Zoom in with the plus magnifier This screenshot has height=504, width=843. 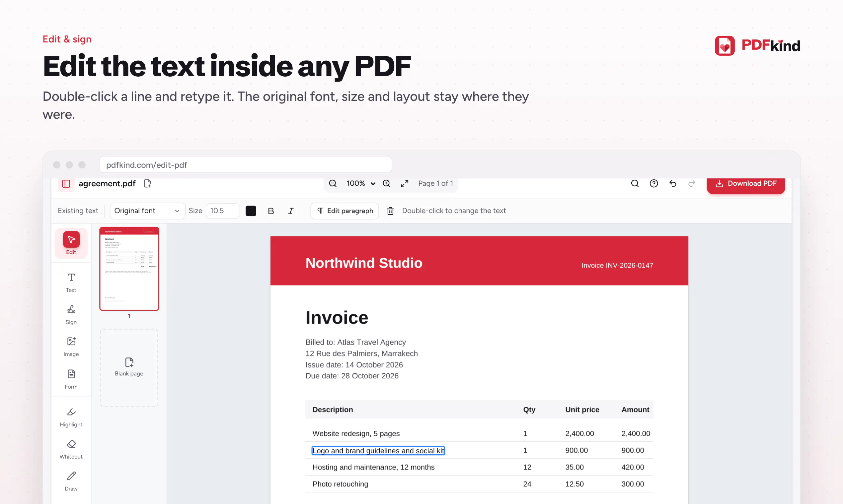tap(387, 184)
